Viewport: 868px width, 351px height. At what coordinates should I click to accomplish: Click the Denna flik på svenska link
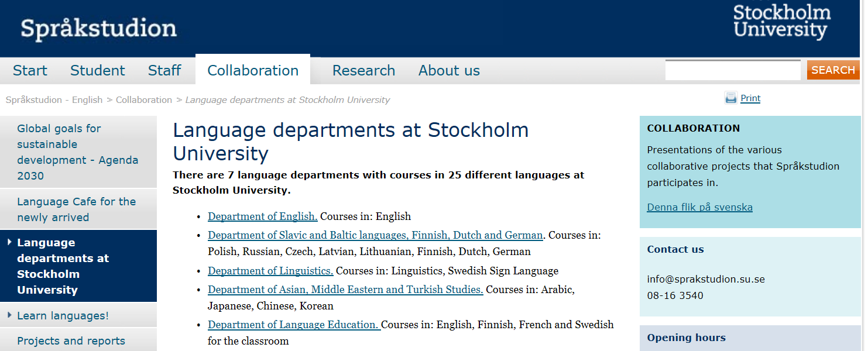[699, 207]
